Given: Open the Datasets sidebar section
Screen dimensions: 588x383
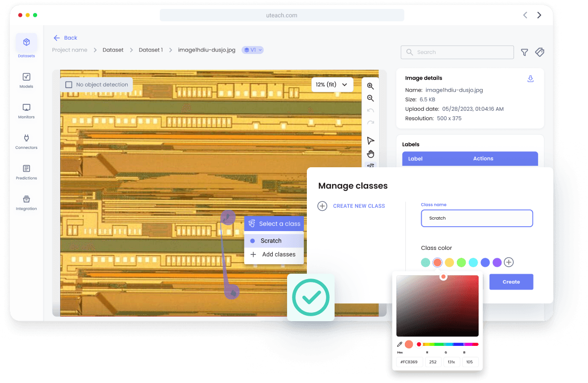Looking at the screenshot, I should click(26, 47).
